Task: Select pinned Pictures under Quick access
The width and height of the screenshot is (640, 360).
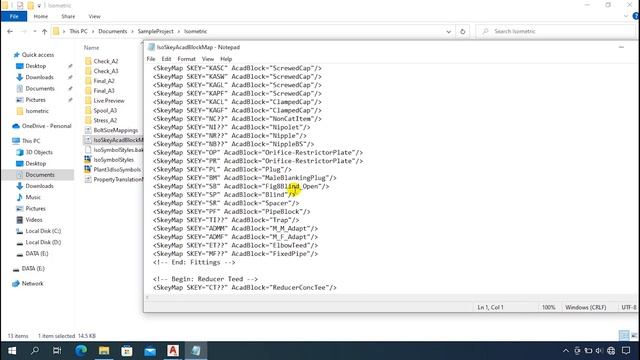Action: click(36, 100)
